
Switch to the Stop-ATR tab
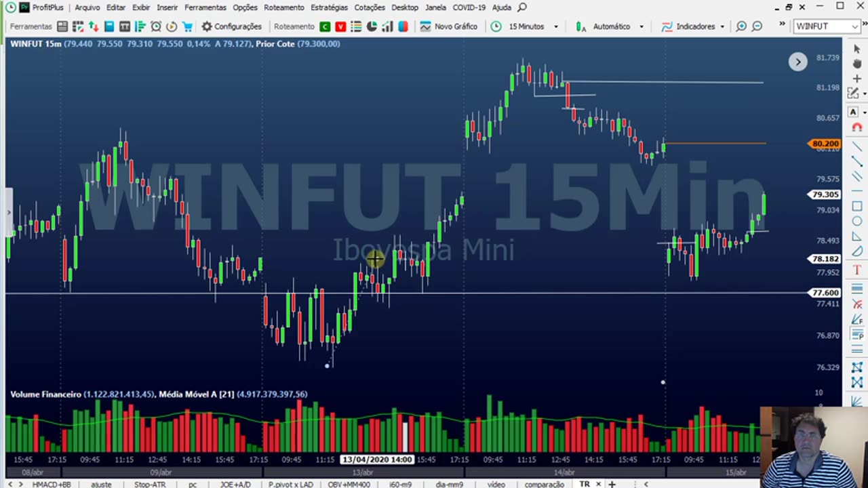(149, 484)
